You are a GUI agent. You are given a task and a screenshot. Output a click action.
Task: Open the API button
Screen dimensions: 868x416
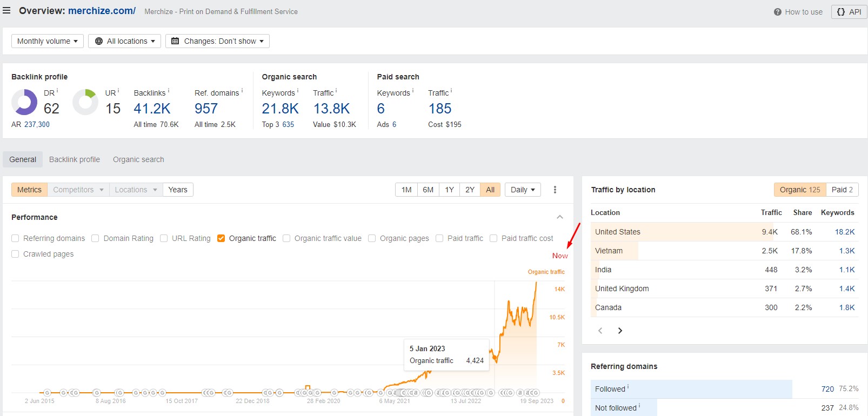click(849, 12)
